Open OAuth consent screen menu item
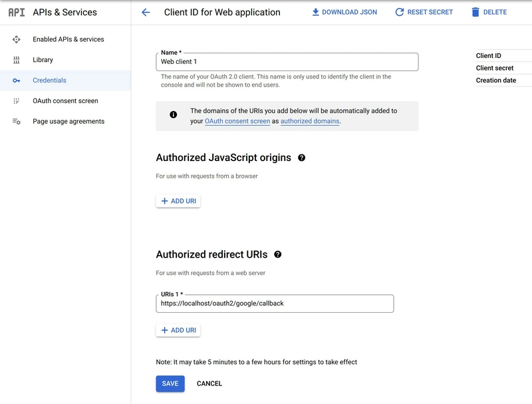This screenshot has height=404, width=532. tap(65, 101)
